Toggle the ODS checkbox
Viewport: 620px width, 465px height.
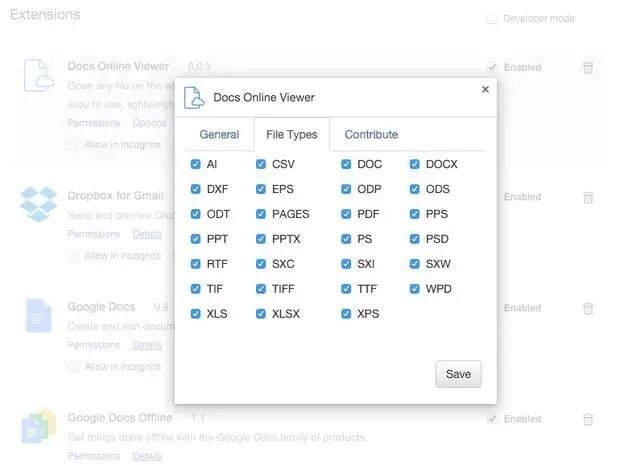(414, 189)
